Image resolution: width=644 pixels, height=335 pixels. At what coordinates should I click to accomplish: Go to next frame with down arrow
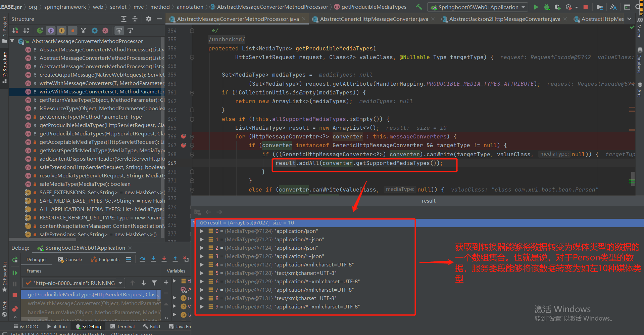(x=143, y=283)
